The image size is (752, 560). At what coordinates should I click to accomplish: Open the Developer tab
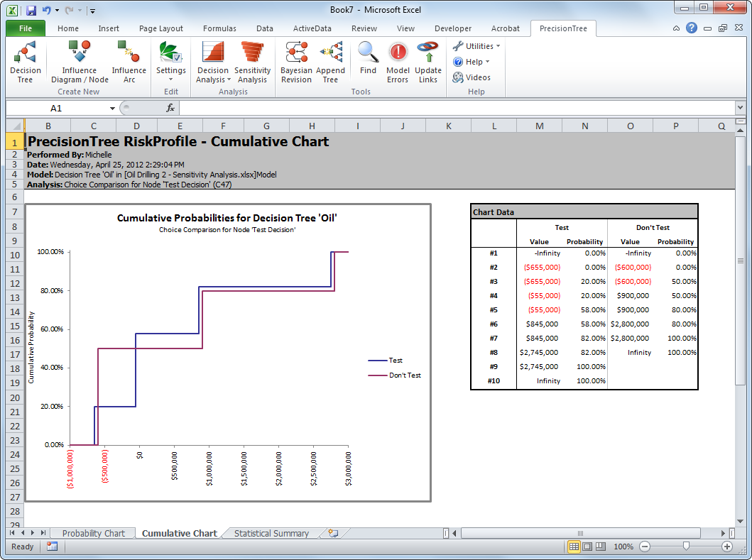(453, 28)
